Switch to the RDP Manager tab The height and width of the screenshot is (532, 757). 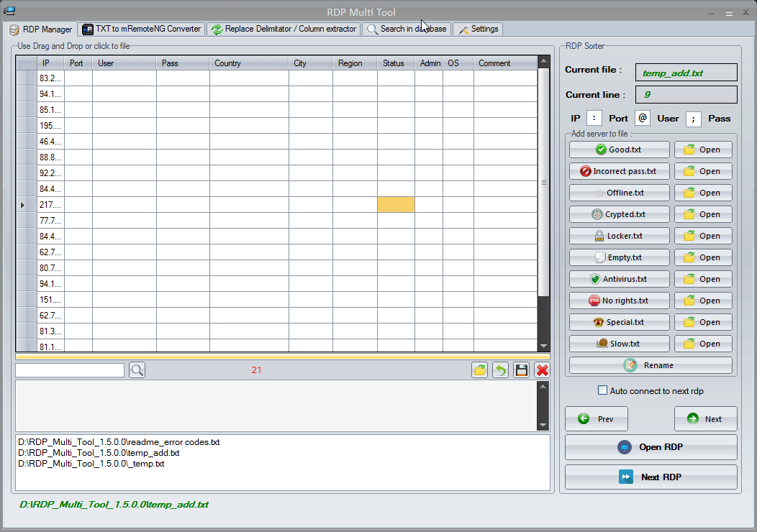40,29
